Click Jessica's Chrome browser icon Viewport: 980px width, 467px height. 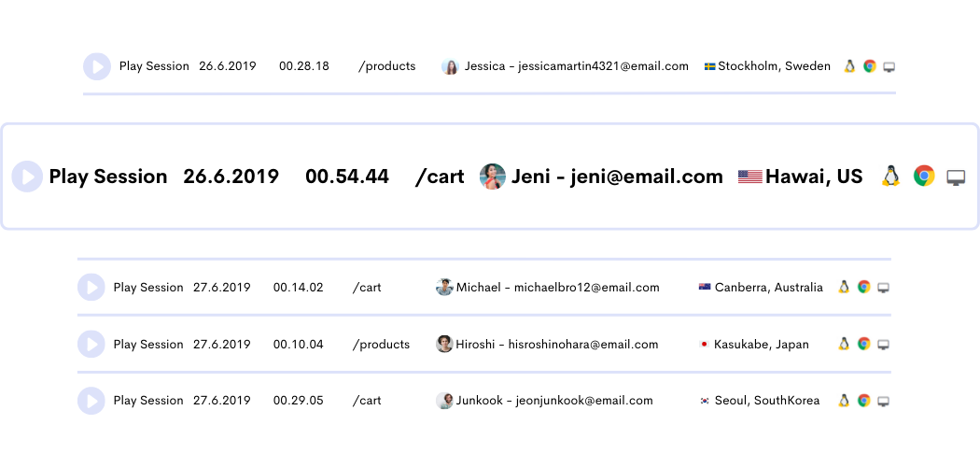(x=870, y=66)
